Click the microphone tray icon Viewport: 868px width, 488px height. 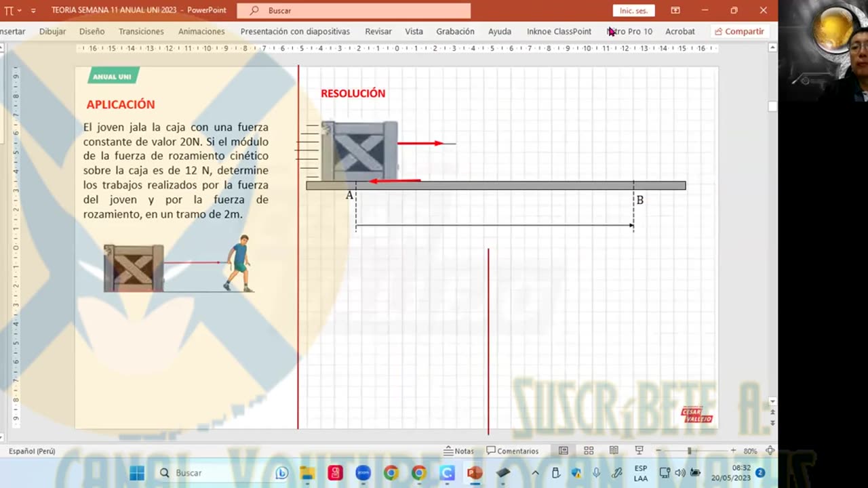[596, 473]
